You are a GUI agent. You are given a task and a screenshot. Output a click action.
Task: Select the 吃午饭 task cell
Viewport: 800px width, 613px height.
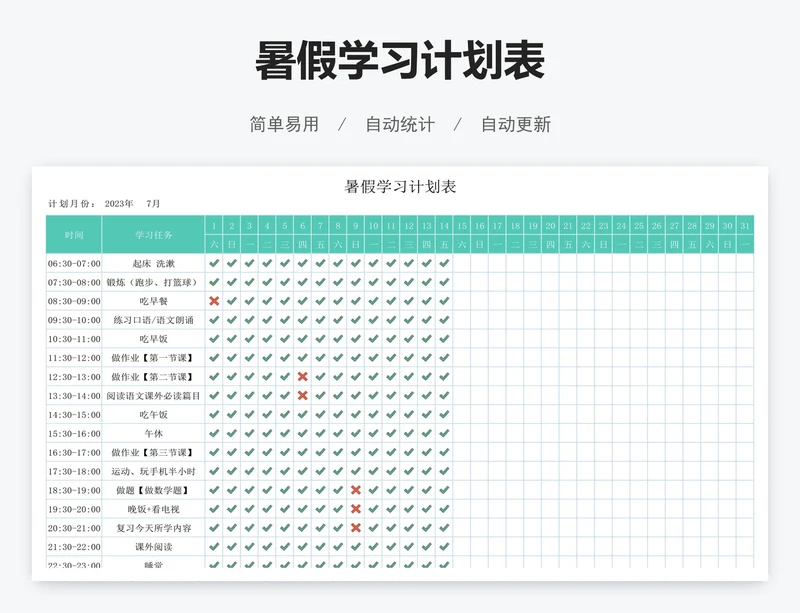[154, 414]
